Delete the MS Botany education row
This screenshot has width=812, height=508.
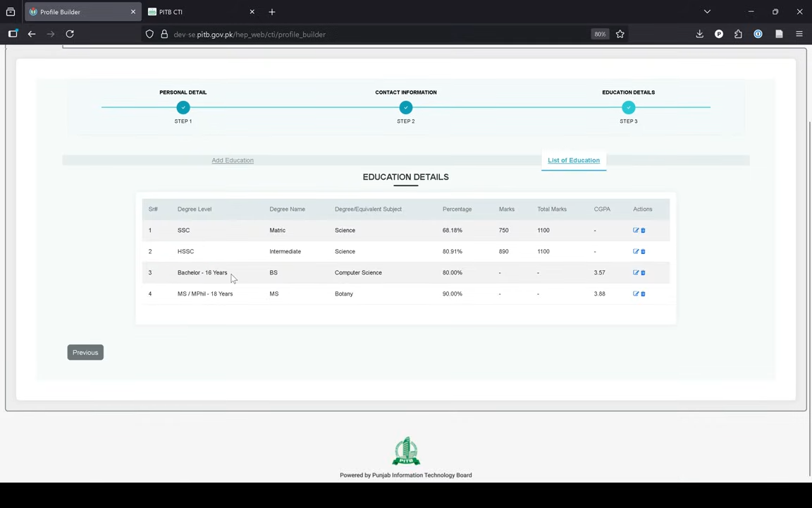643,294
